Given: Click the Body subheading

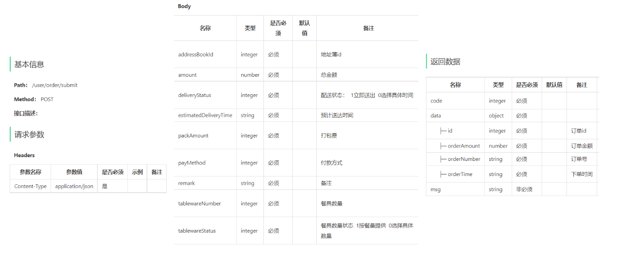Looking at the screenshot, I should coord(184,6).
